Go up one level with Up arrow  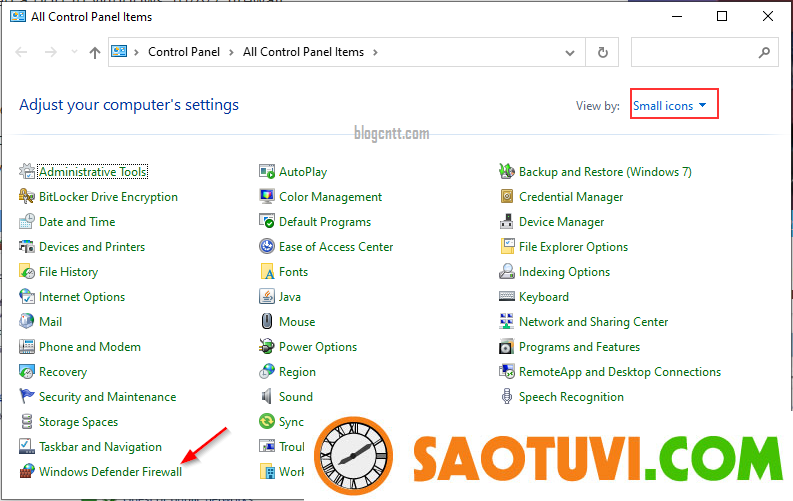coord(95,52)
